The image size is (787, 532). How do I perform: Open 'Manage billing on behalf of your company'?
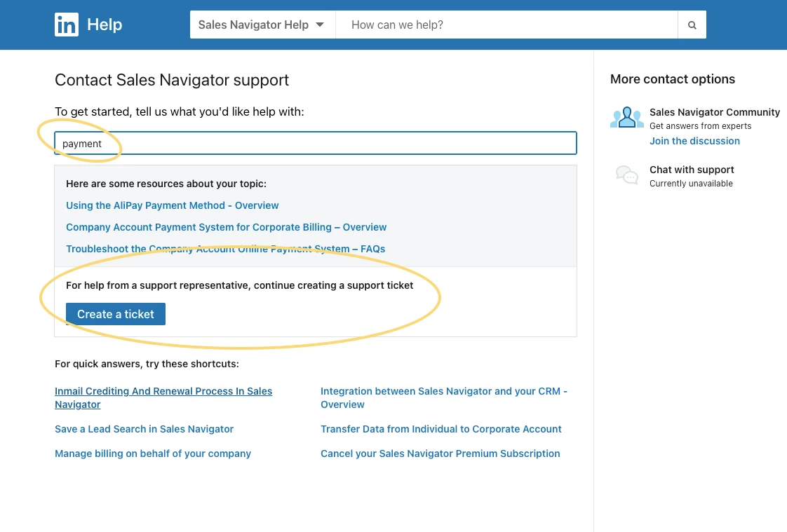pos(153,453)
